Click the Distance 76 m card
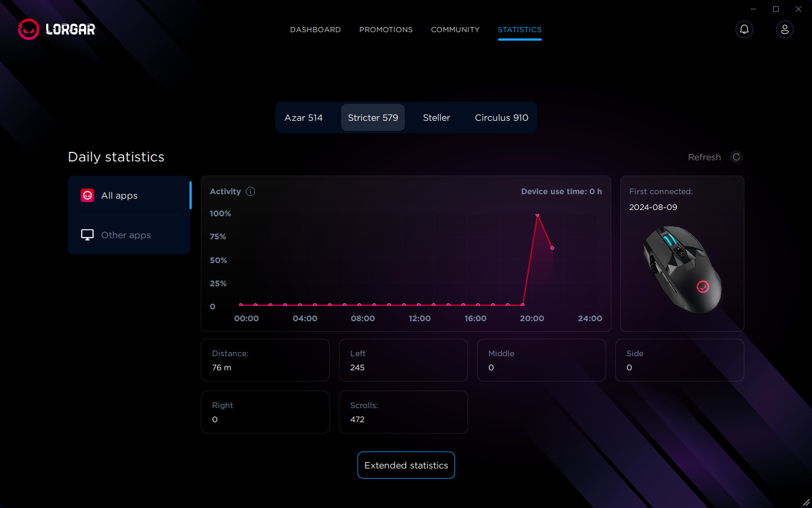This screenshot has width=812, height=508. (265, 360)
